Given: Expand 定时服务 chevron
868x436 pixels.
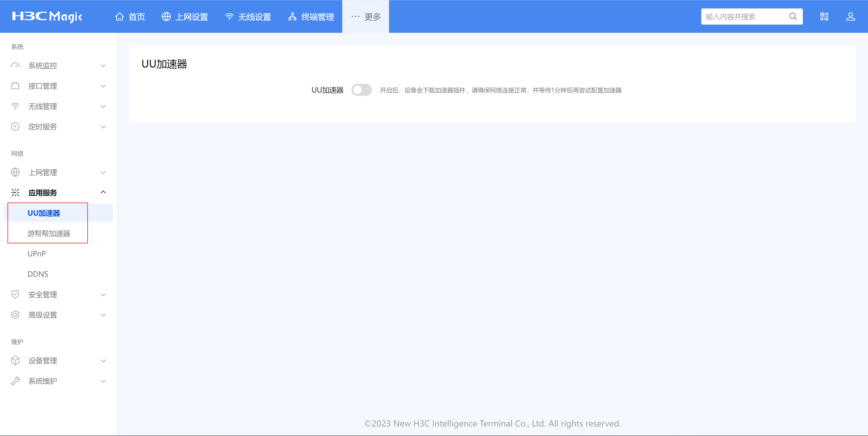Looking at the screenshot, I should tap(103, 127).
